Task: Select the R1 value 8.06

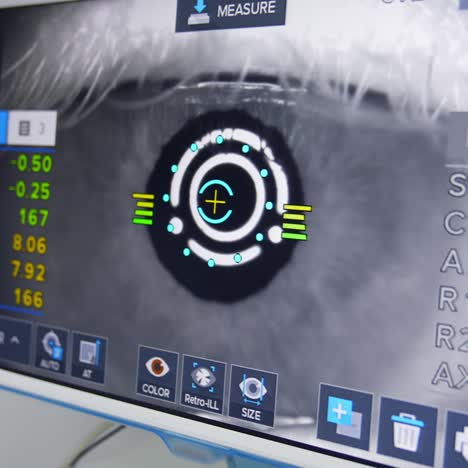Action: coord(29,244)
